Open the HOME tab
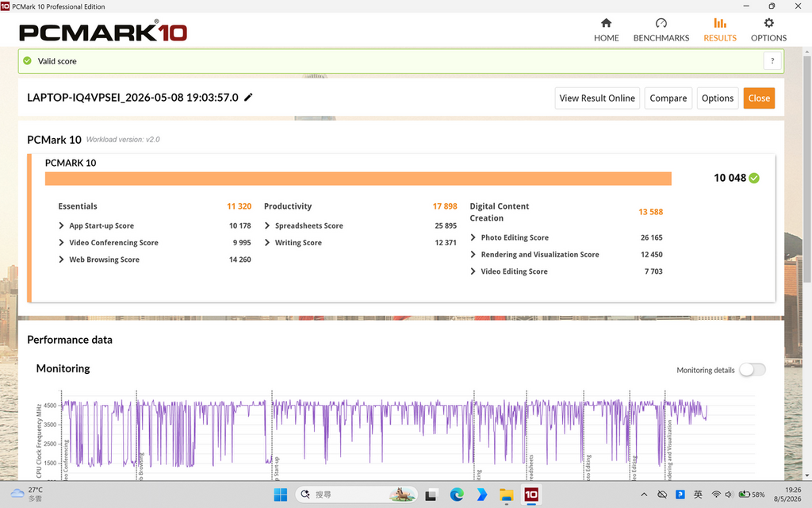Viewport: 812px width, 508px height. 606,30
